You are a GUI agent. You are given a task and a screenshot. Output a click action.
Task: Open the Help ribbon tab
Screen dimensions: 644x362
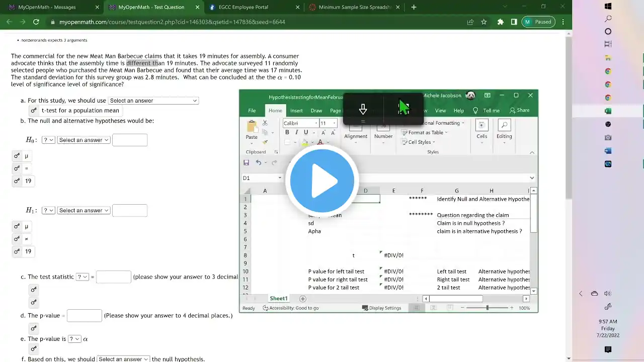pyautogui.click(x=459, y=111)
